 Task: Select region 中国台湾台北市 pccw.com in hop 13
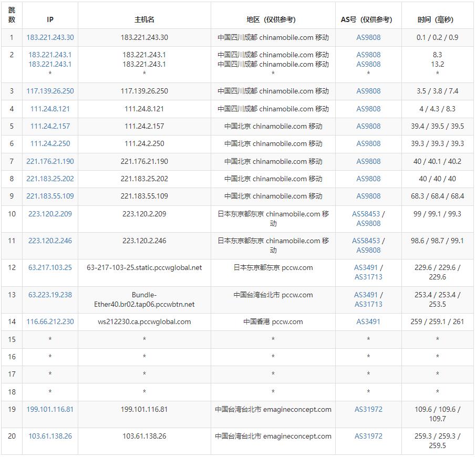pos(273,295)
